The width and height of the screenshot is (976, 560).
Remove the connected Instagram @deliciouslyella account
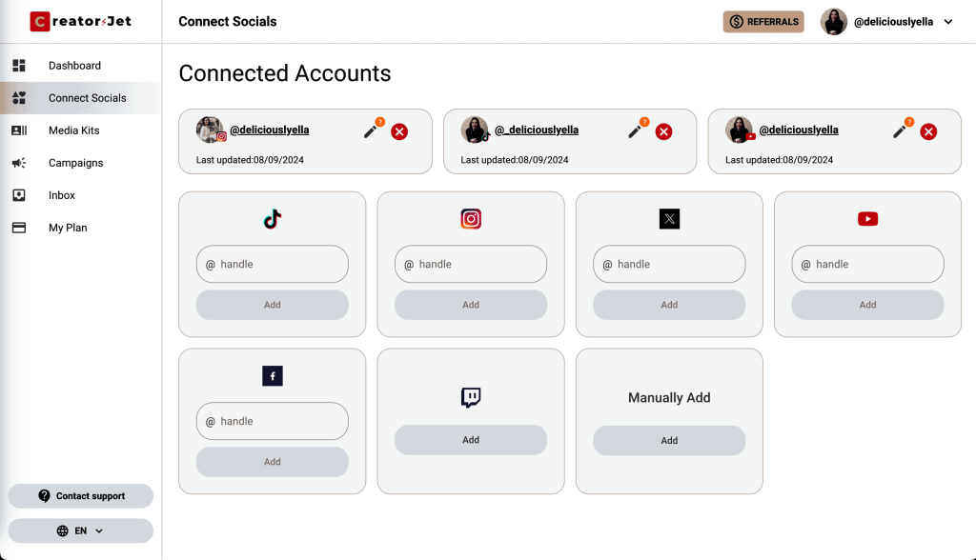click(399, 131)
